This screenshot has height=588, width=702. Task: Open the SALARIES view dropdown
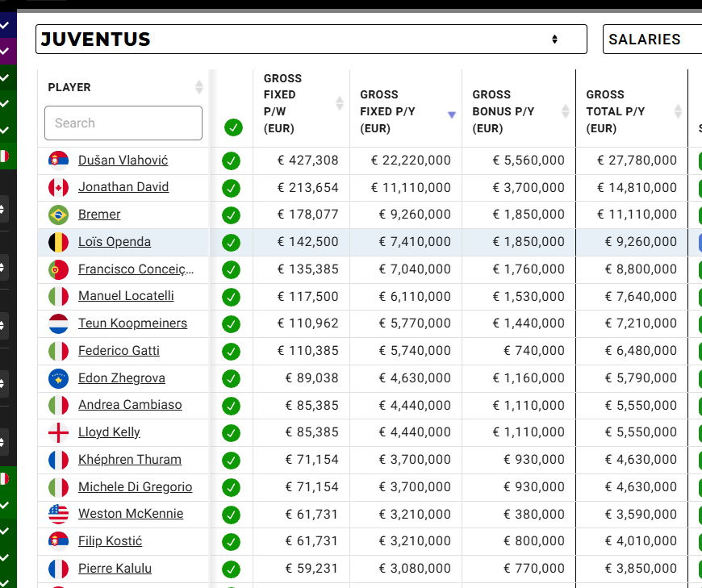coord(652,40)
